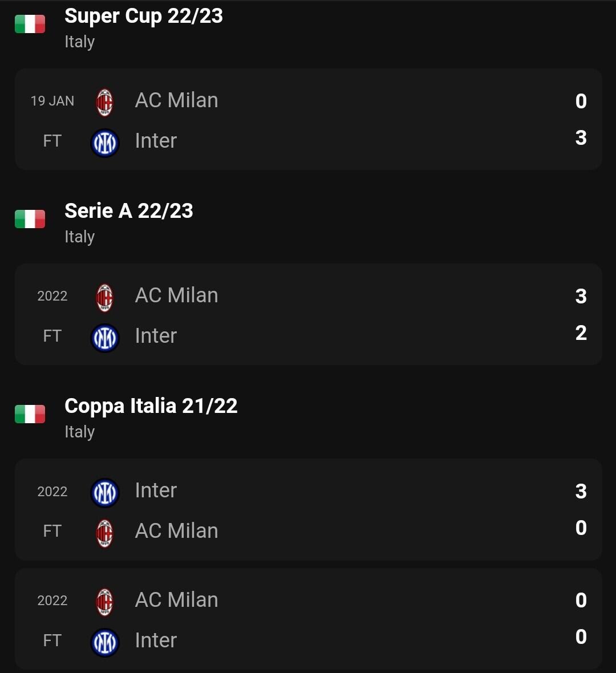
Task: Tap Inter crest in the 0-0 match
Action: coord(105,642)
